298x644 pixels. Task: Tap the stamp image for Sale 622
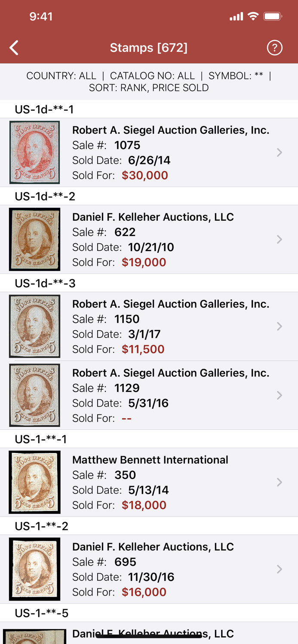tap(34, 239)
